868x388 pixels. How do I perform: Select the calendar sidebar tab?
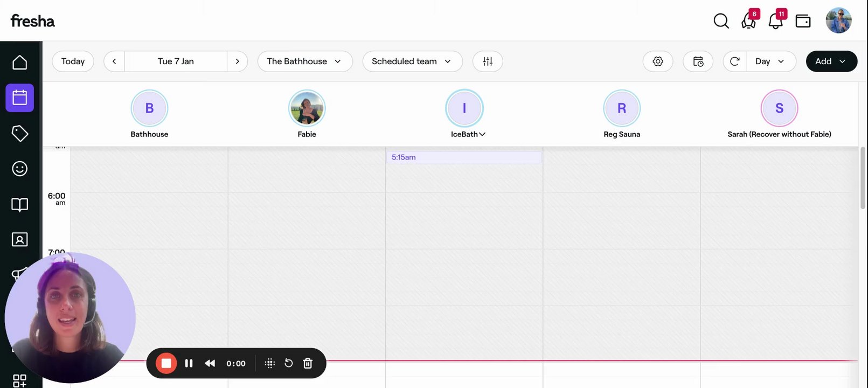tap(20, 98)
